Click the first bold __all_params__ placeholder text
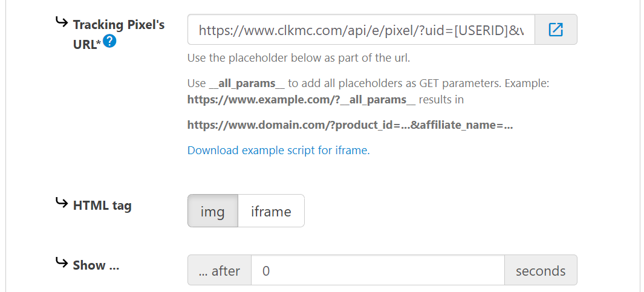The height and width of the screenshot is (292, 644). [247, 83]
